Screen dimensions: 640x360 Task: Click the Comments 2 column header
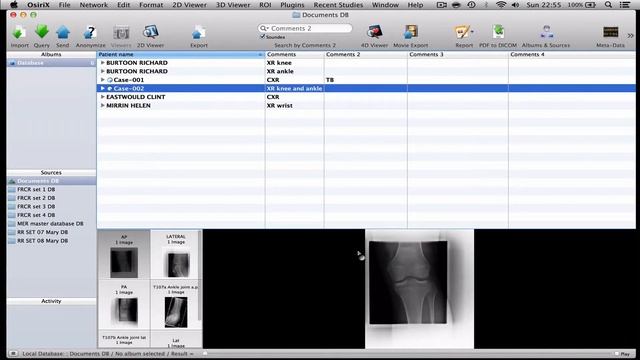[x=366, y=54]
